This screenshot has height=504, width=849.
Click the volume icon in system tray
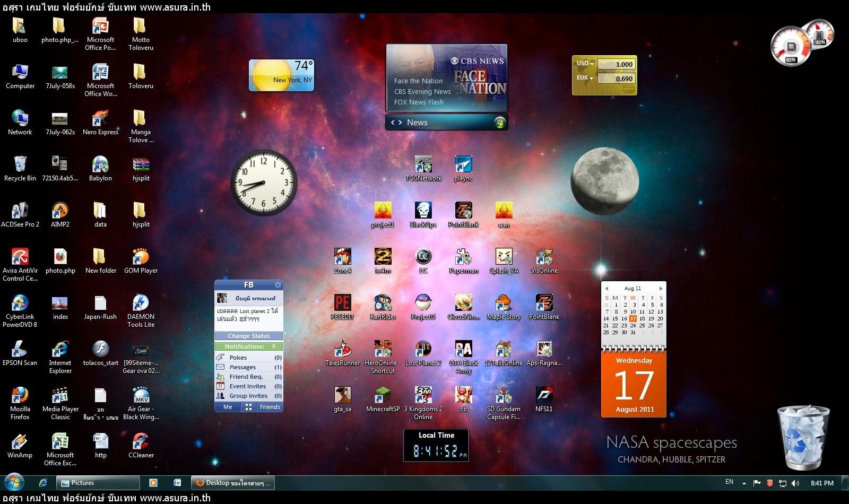[x=795, y=483]
